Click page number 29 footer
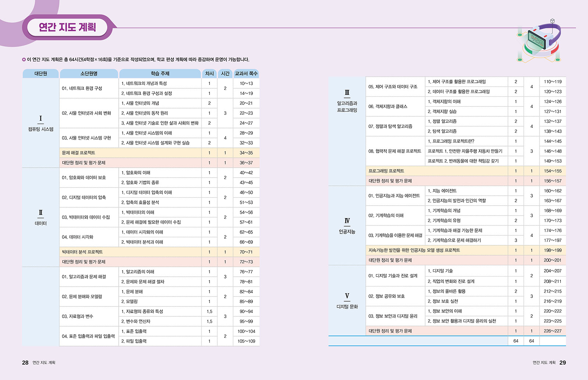Image resolution: width=588 pixels, height=380 pixels. [x=563, y=363]
